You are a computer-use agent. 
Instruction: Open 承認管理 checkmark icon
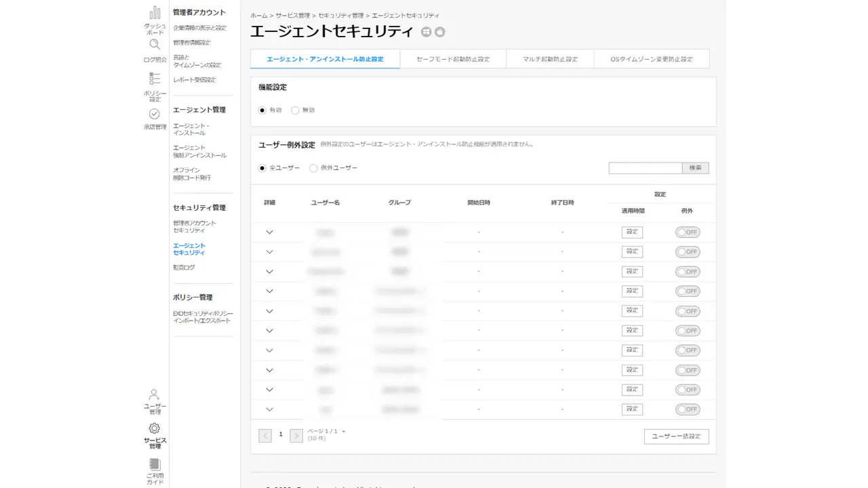tap(155, 114)
